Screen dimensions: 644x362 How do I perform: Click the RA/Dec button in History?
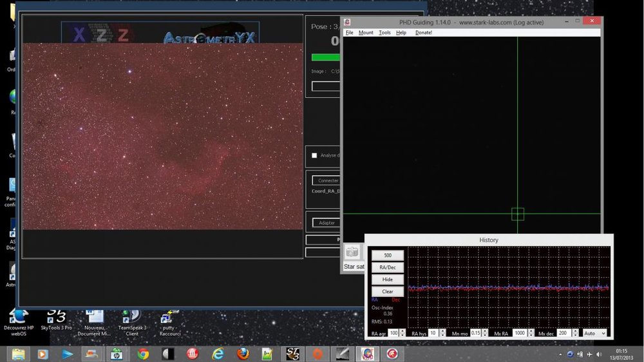click(387, 267)
